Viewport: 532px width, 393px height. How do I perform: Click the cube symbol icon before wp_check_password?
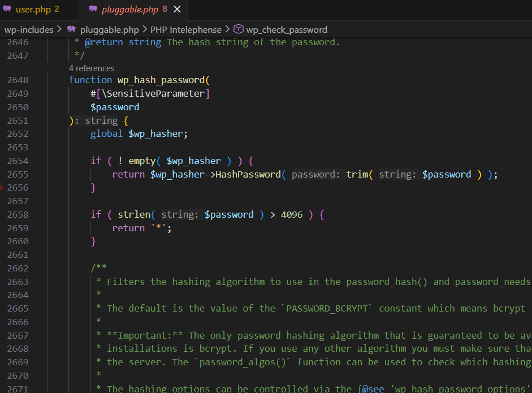239,29
